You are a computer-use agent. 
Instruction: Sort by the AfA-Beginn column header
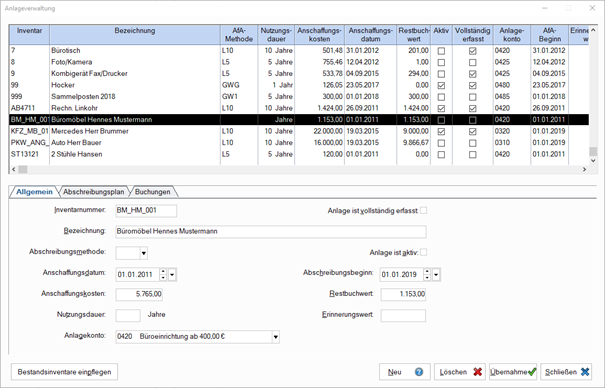549,35
